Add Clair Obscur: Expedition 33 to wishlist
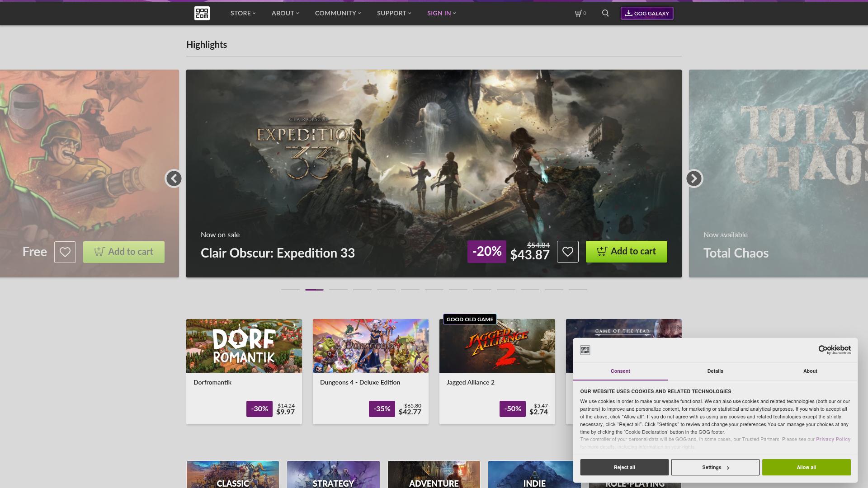 pyautogui.click(x=568, y=251)
